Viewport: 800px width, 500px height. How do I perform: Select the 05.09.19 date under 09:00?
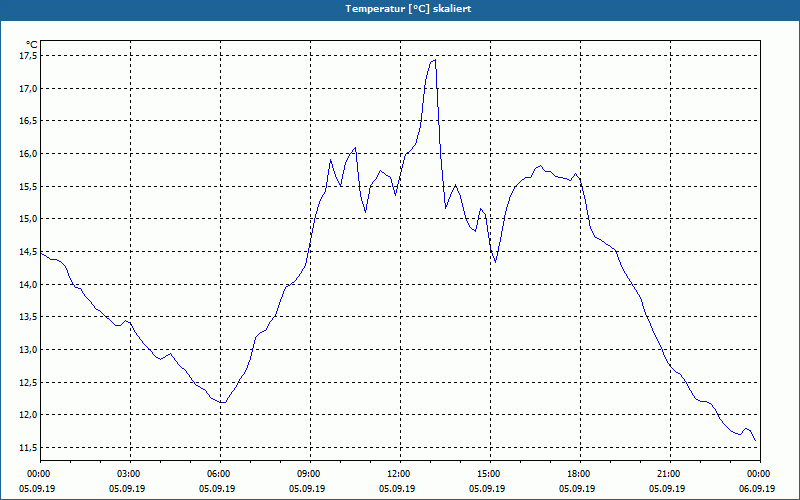[307, 489]
